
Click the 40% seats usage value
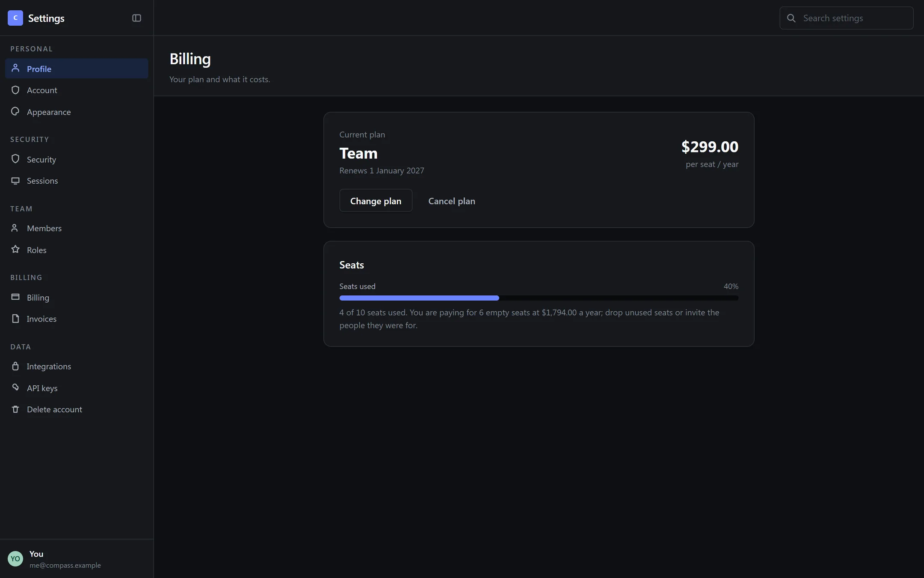731,286
